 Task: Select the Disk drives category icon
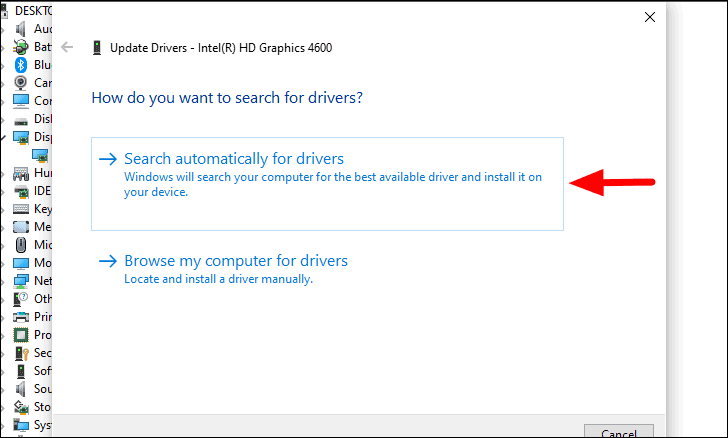click(x=20, y=122)
